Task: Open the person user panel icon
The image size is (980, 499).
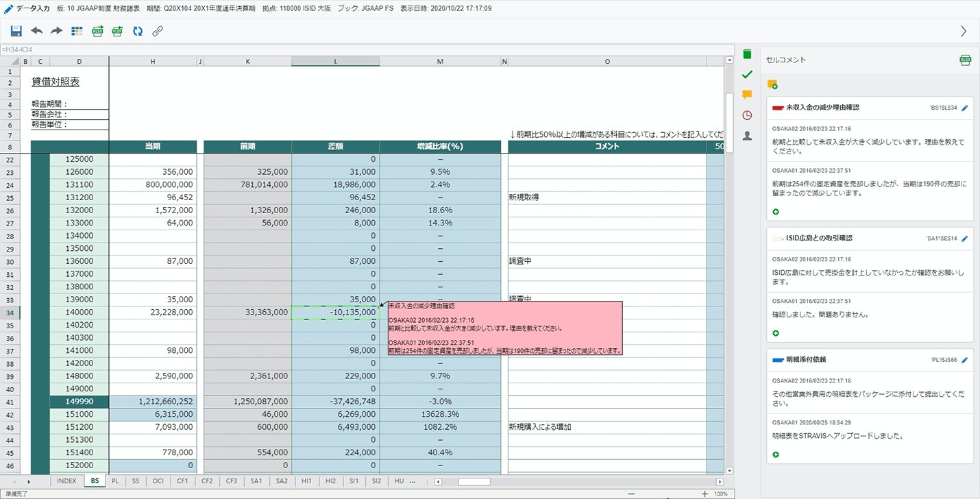Action: (747, 136)
